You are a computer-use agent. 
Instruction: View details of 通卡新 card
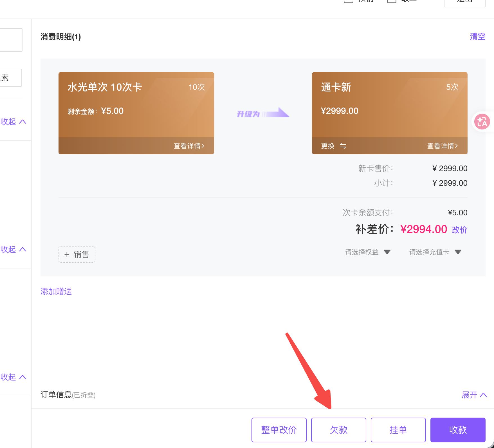(x=443, y=146)
